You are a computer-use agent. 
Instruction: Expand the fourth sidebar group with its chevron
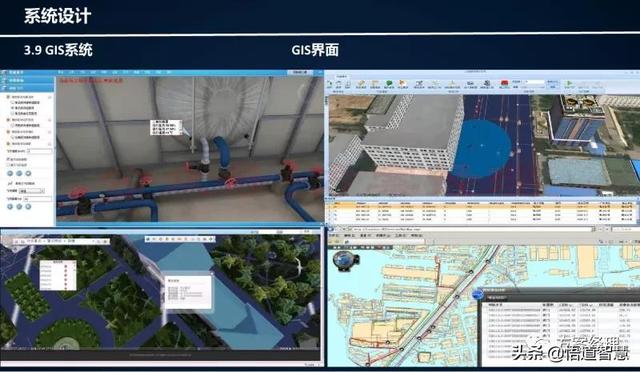click(x=50, y=144)
